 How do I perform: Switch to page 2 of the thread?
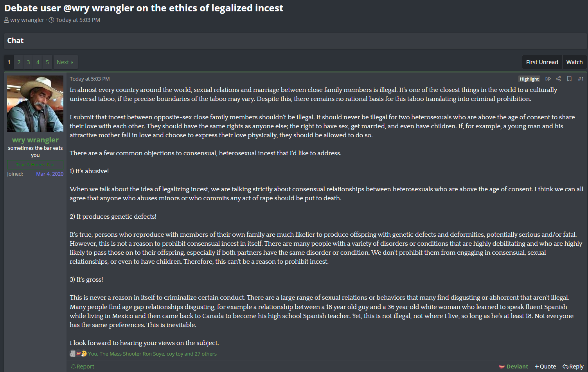tap(19, 62)
